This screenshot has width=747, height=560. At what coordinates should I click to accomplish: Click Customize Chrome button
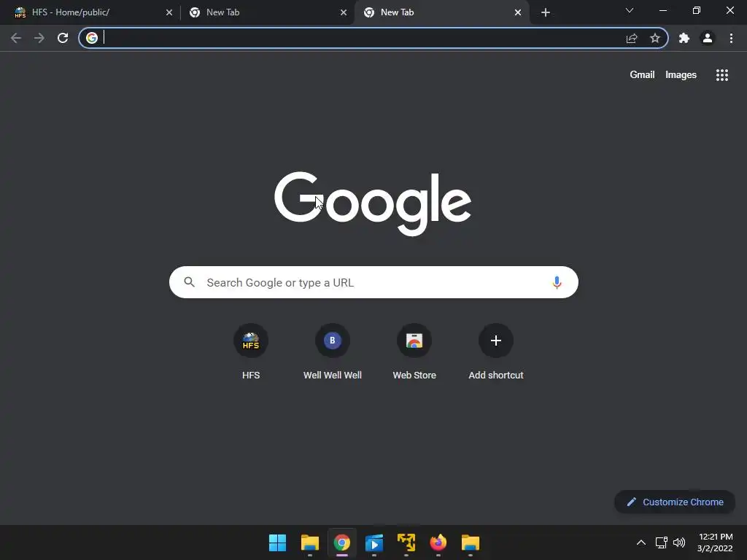coord(675,502)
